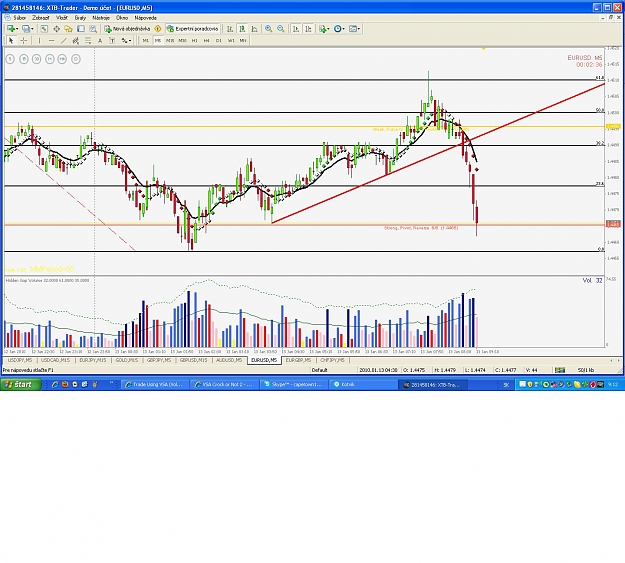Set timeframe to D1
This screenshot has width=625, height=563.
click(x=218, y=40)
